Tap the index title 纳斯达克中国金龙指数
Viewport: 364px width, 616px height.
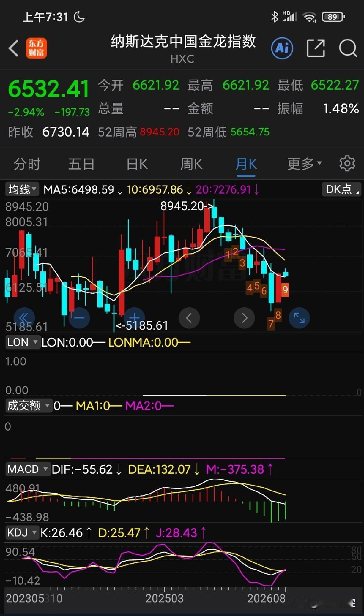pyautogui.click(x=183, y=41)
